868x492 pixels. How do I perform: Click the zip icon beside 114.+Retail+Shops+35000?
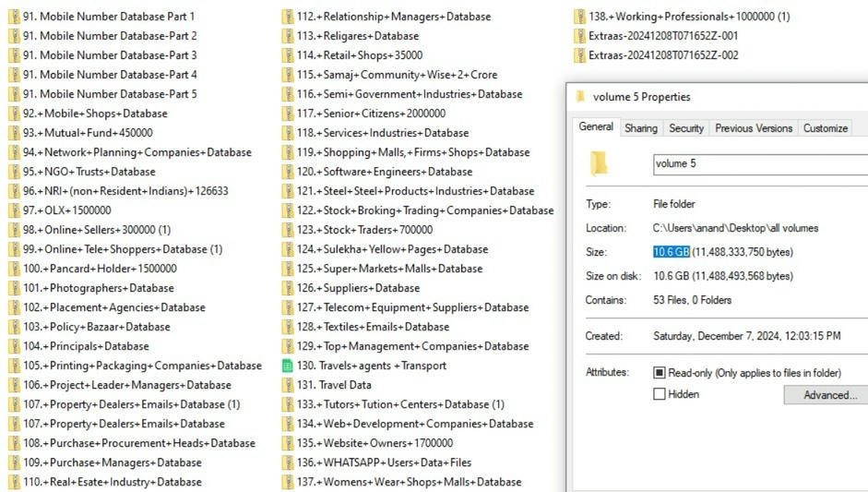click(287, 55)
